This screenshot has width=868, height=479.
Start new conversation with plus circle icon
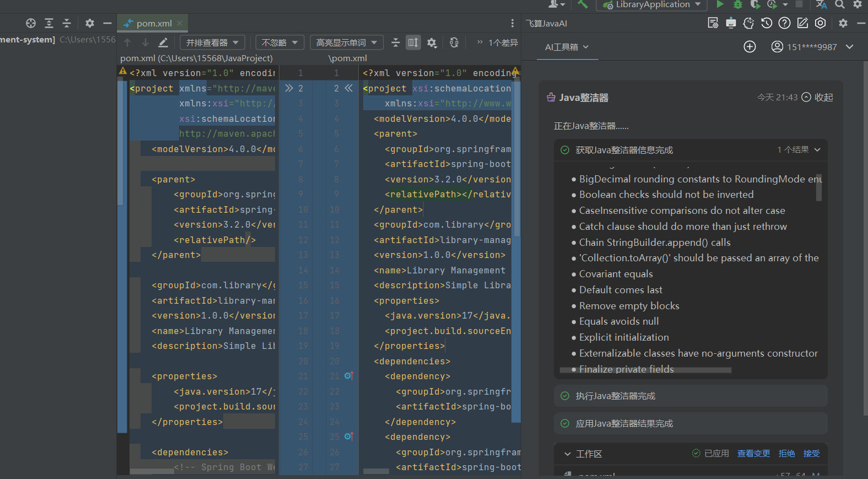tap(750, 47)
